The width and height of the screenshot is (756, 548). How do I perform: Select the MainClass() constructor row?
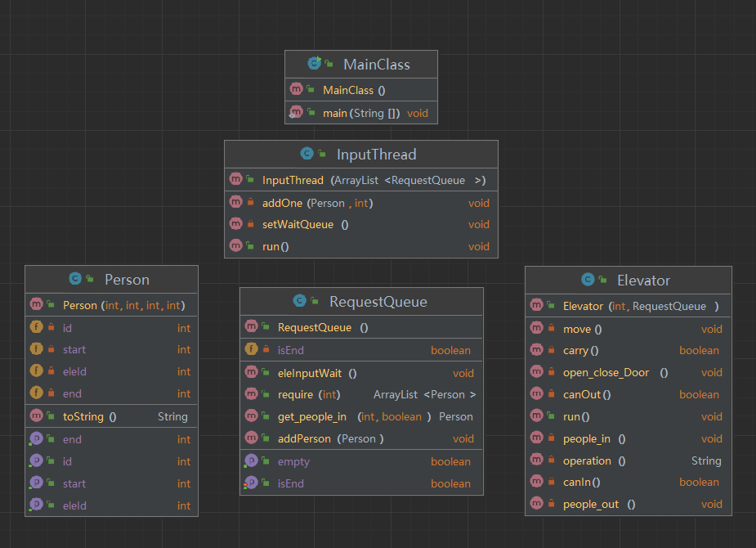[x=361, y=90]
